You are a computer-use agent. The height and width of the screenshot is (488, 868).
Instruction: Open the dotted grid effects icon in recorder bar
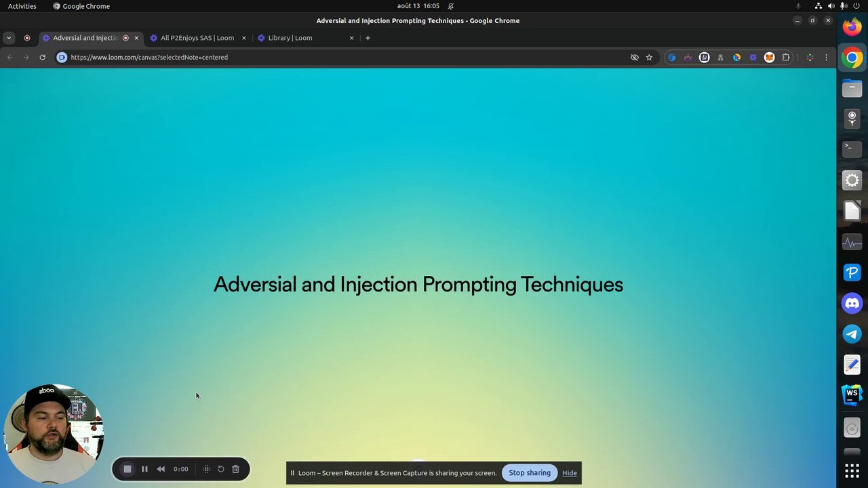207,469
